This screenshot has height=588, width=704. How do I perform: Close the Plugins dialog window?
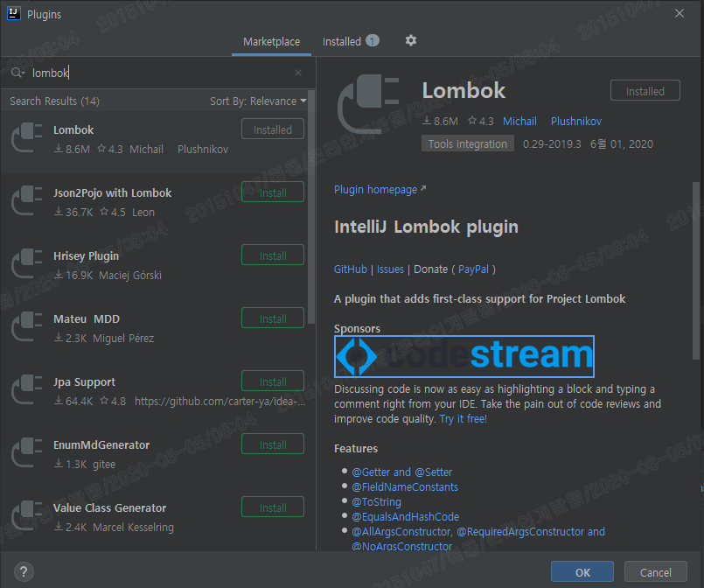coord(680,13)
